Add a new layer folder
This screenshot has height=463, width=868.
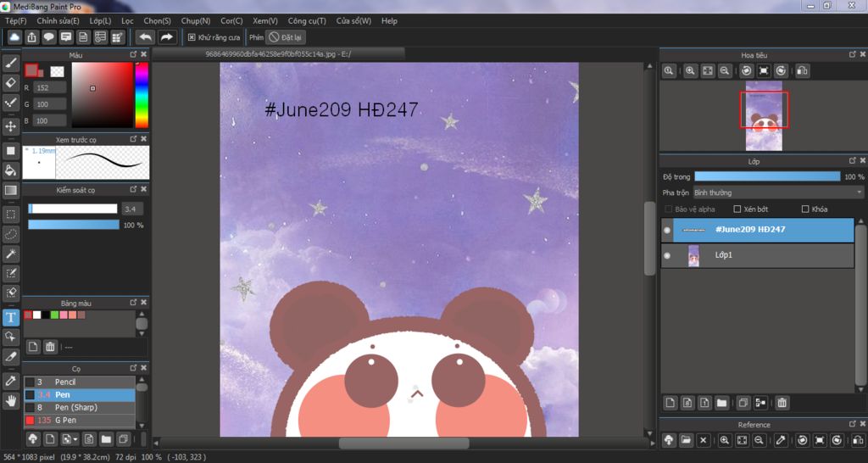721,403
